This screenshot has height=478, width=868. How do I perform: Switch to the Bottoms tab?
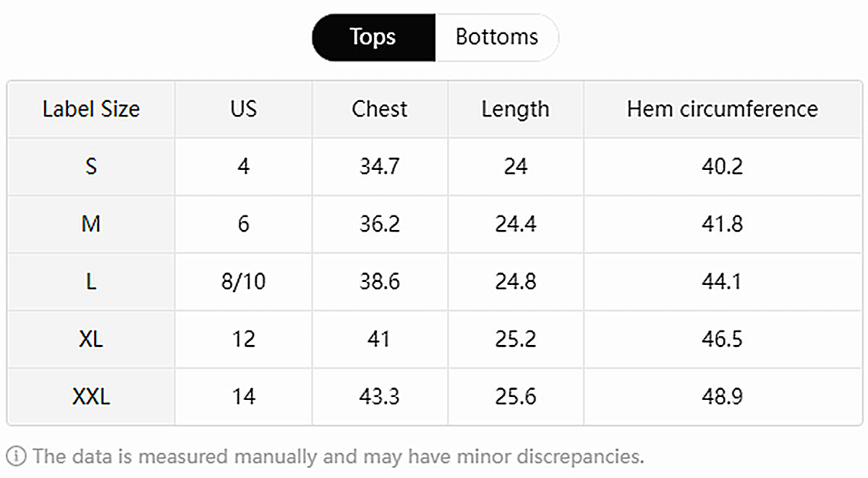[496, 37]
